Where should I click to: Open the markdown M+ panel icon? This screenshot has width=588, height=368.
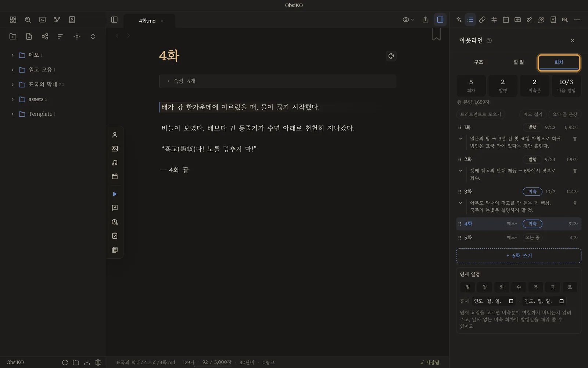[x=517, y=20]
